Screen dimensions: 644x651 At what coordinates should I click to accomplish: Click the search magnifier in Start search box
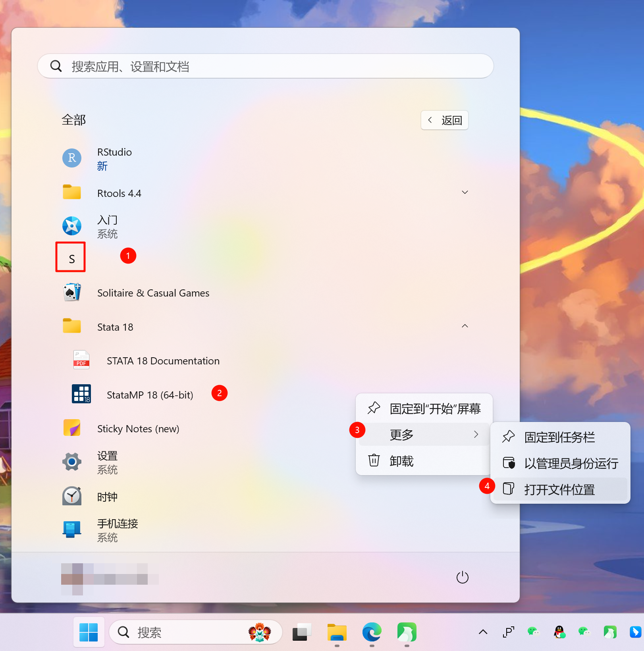tap(56, 66)
